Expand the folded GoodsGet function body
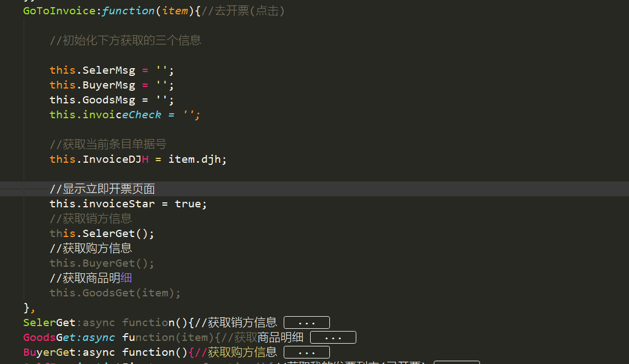This screenshot has width=629, height=364. pos(333,338)
